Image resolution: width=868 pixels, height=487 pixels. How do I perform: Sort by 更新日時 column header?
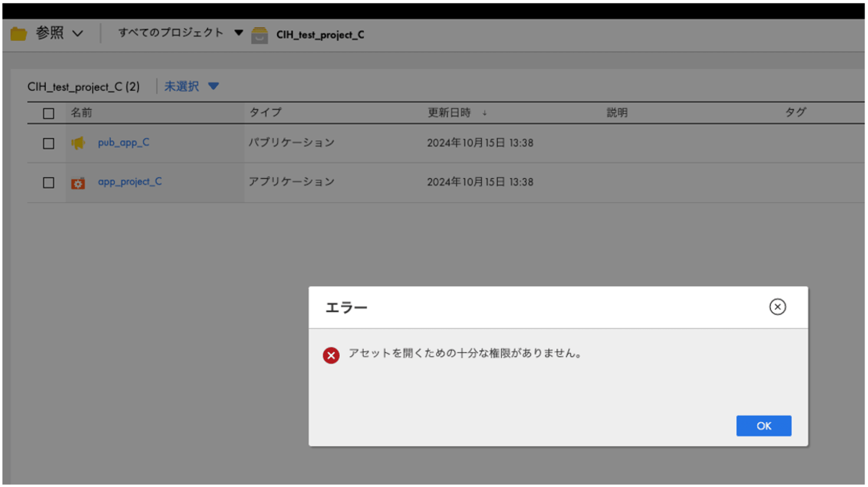(x=449, y=113)
